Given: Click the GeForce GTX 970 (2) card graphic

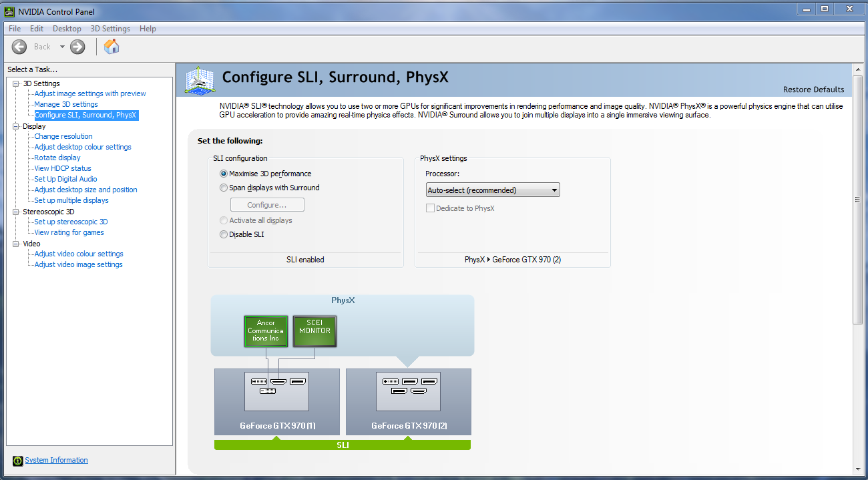Looking at the screenshot, I should click(409, 402).
